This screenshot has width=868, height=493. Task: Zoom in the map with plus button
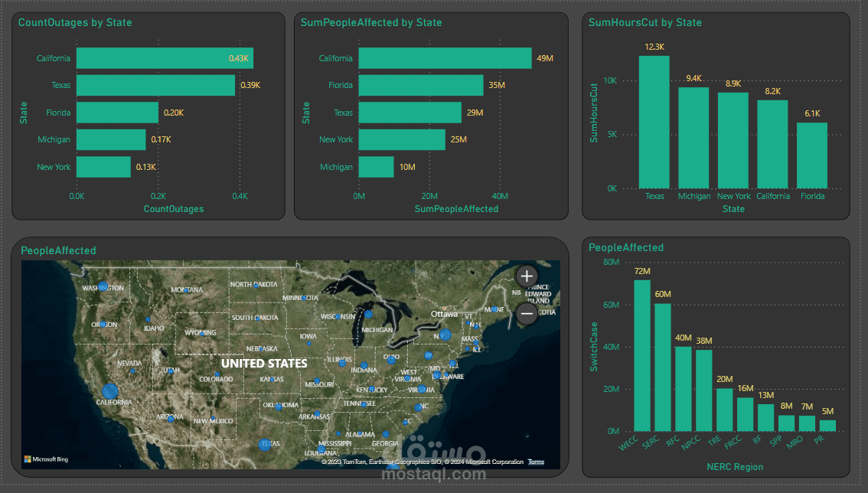[527, 276]
